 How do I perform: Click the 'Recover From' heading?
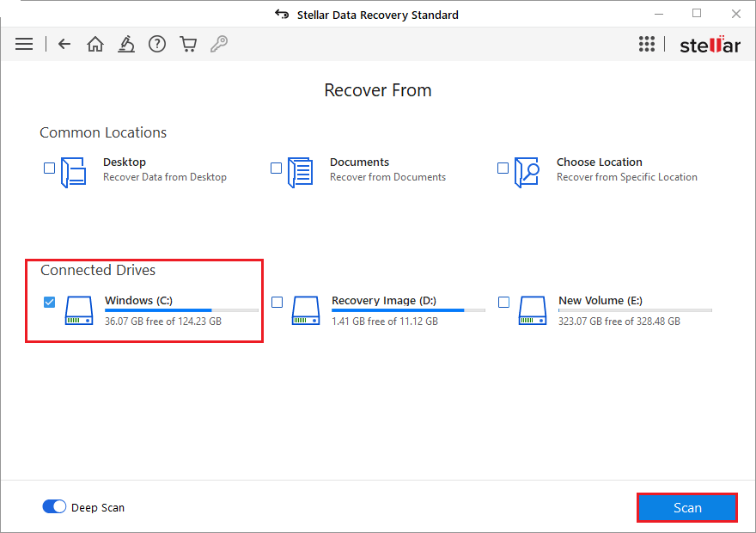coord(377,90)
